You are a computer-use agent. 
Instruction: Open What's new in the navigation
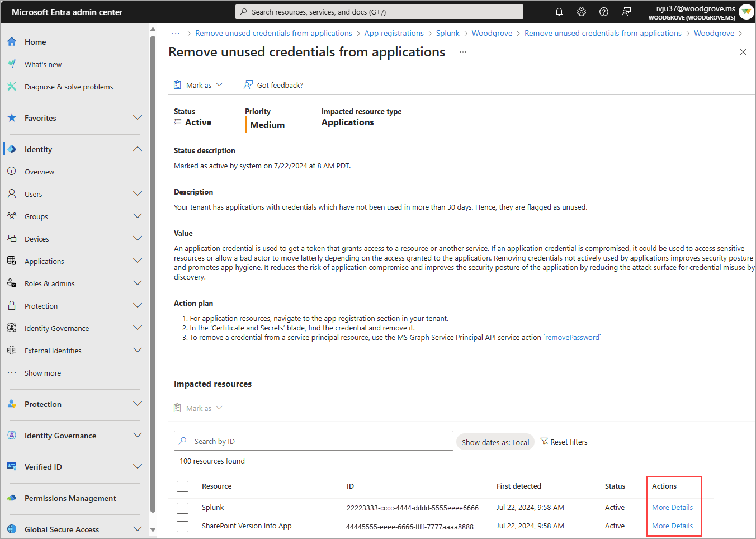(43, 64)
